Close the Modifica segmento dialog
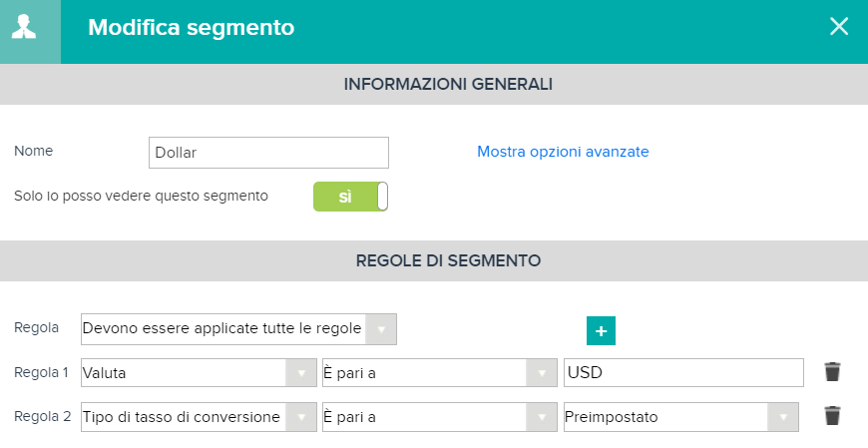The height and width of the screenshot is (448, 868). point(839,26)
